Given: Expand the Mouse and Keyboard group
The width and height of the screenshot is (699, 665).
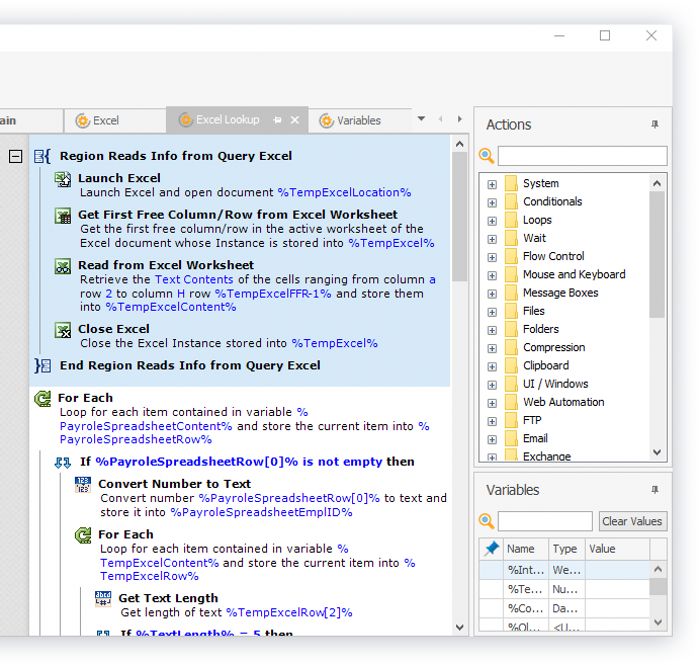Looking at the screenshot, I should (492, 275).
